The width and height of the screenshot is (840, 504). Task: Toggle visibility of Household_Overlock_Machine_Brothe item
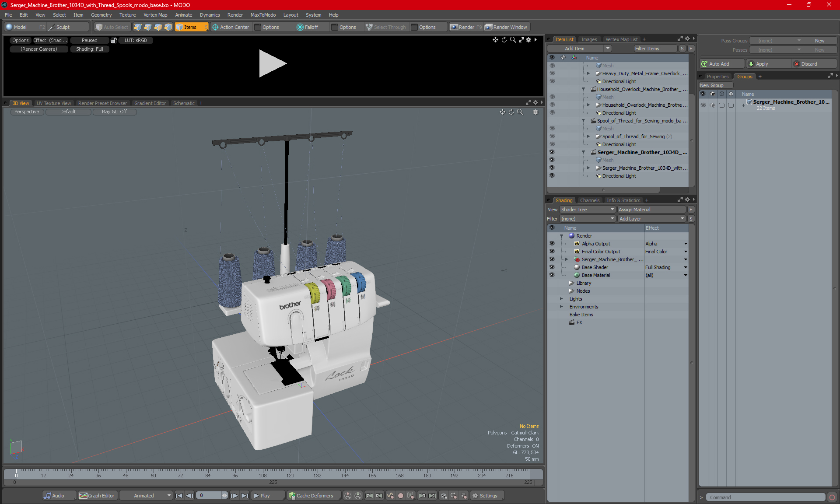click(552, 105)
